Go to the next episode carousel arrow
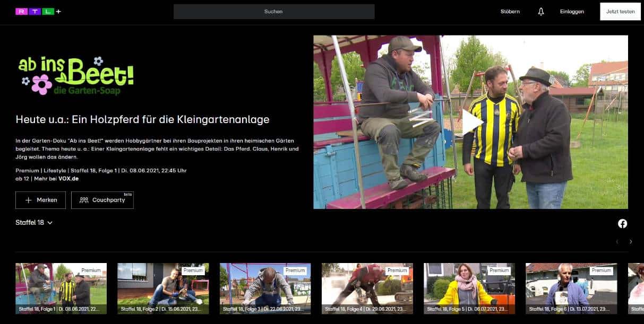The image size is (644, 324). click(x=631, y=242)
